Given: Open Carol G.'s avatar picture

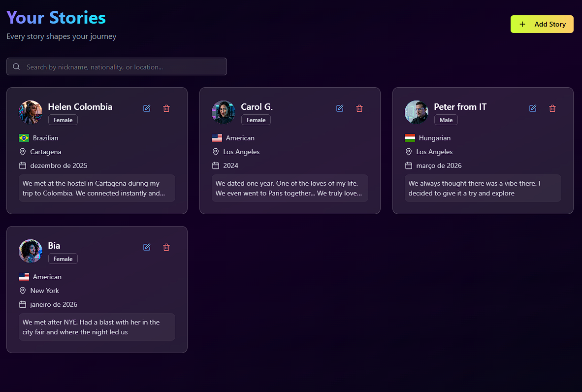Looking at the screenshot, I should (224, 112).
